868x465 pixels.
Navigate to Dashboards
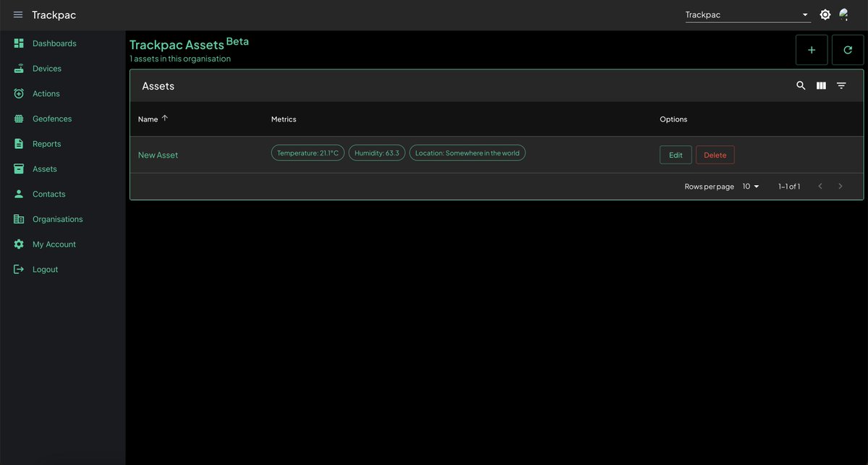click(54, 43)
